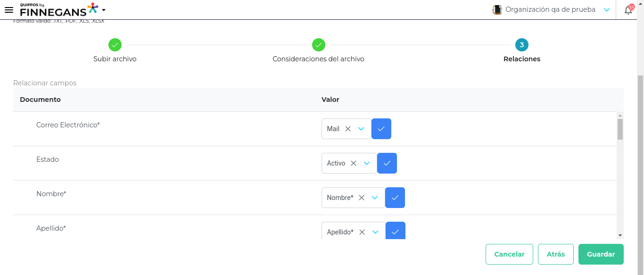
Task: Click the organization avatar image
Action: point(497,10)
